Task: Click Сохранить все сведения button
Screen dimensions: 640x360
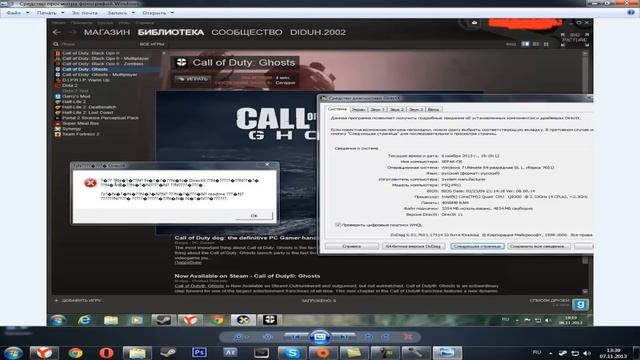Action: pos(539,246)
